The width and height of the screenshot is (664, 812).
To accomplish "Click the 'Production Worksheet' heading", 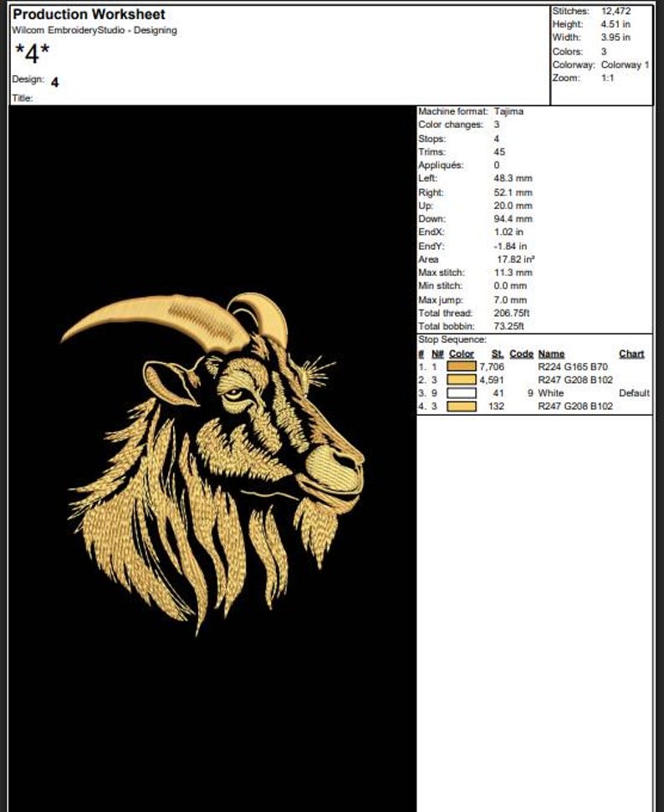I will tap(89, 14).
